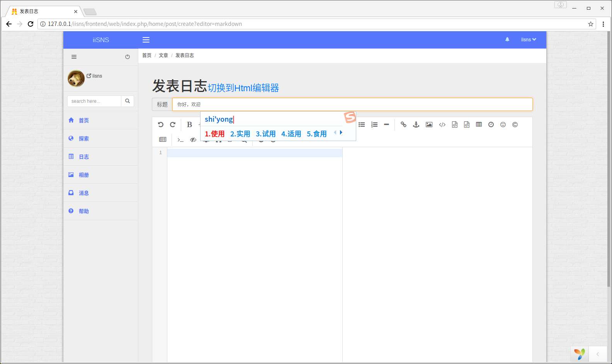The width and height of the screenshot is (612, 364).
Task: Click the small hamburger icon above the avatar
Action: click(x=74, y=57)
